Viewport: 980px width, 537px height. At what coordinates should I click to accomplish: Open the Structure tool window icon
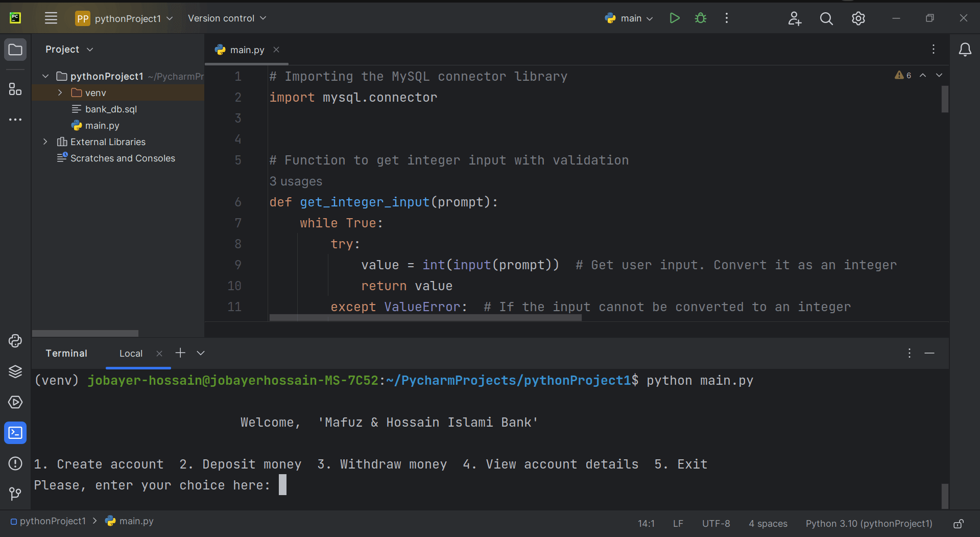15,89
